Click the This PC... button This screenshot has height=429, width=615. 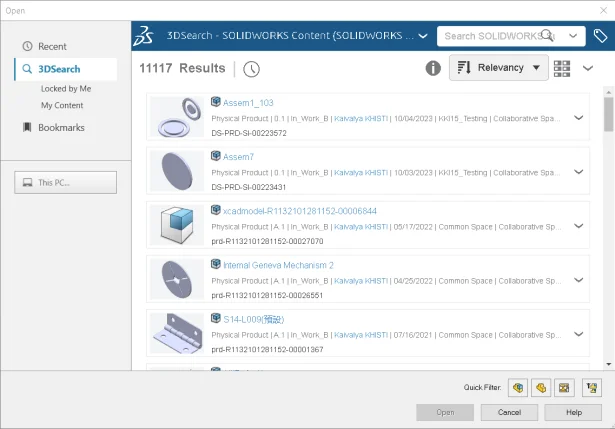[x=66, y=182]
